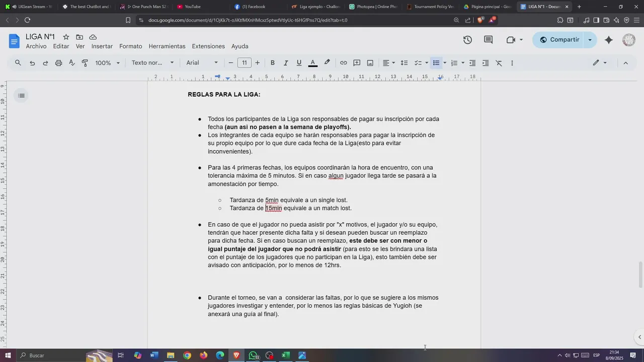Expand the share options arrow
This screenshot has width=644, height=362.
(590, 40)
